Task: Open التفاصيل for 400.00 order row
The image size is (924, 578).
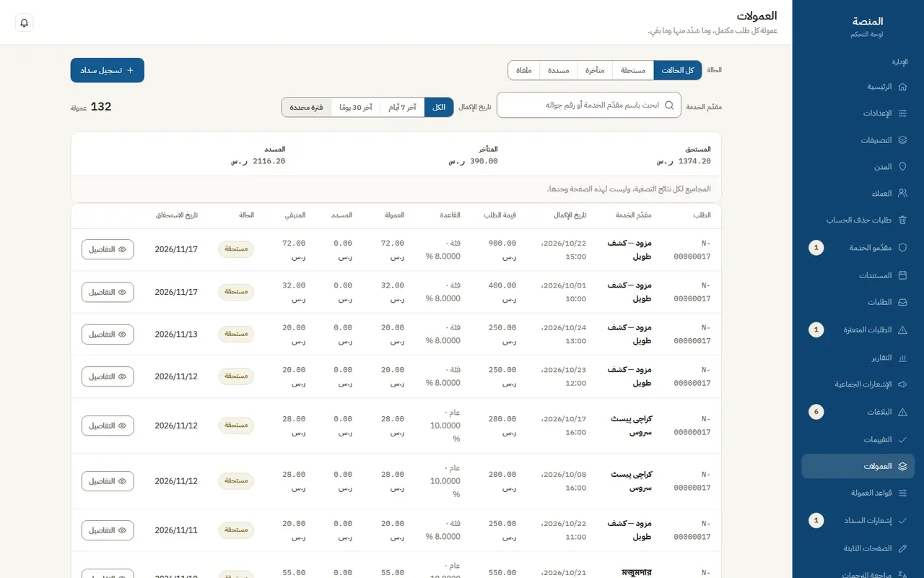Action: click(x=108, y=292)
